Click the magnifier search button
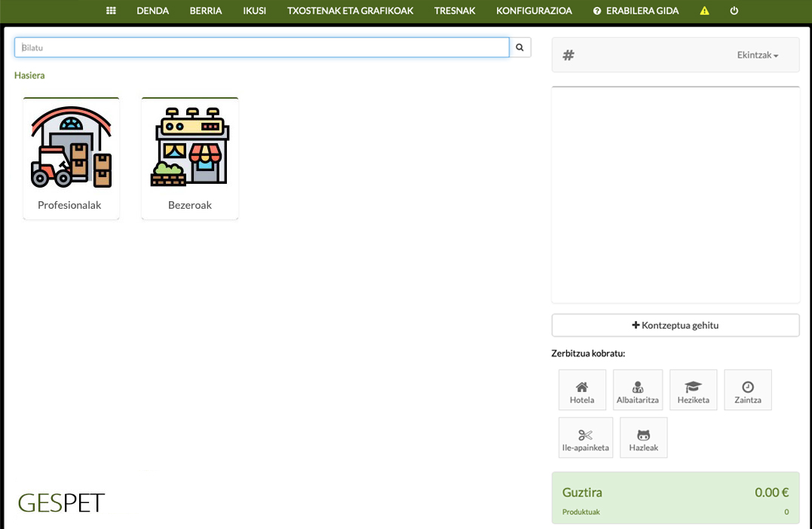This screenshot has width=812, height=529. [x=519, y=47]
